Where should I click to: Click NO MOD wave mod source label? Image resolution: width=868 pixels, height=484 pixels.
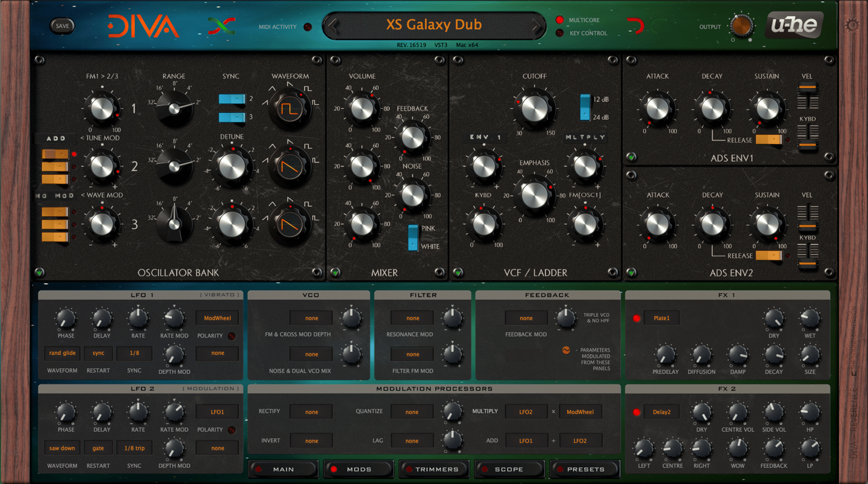tap(56, 196)
